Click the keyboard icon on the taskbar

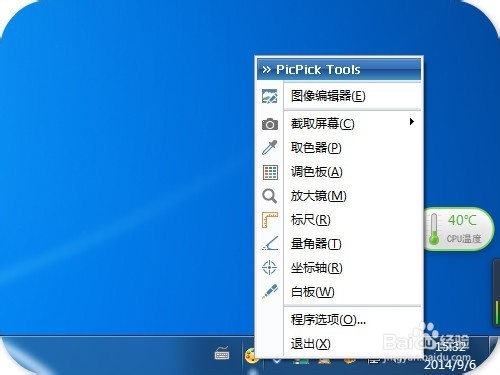(222, 353)
